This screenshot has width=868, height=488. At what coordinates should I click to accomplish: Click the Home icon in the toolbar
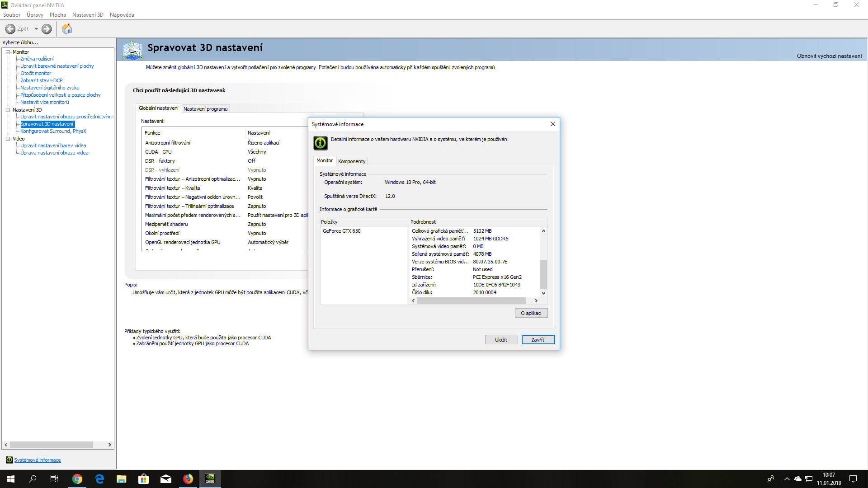click(x=67, y=29)
